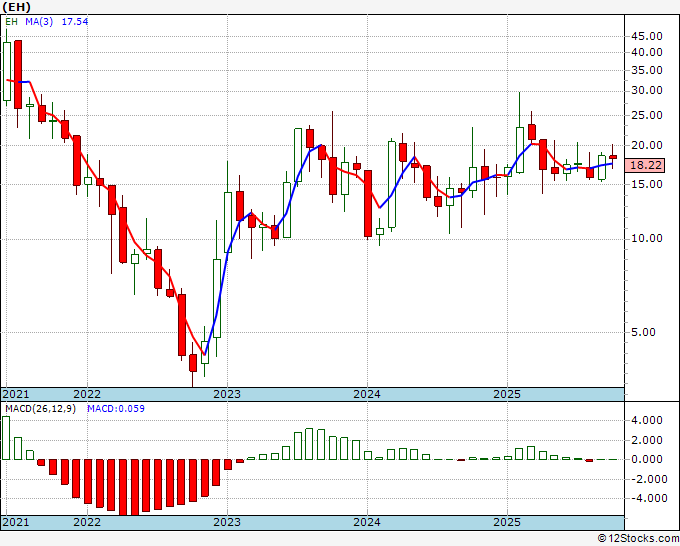Click the 25.00 price axis label
The width and height of the screenshot is (680, 546).
coord(647,115)
